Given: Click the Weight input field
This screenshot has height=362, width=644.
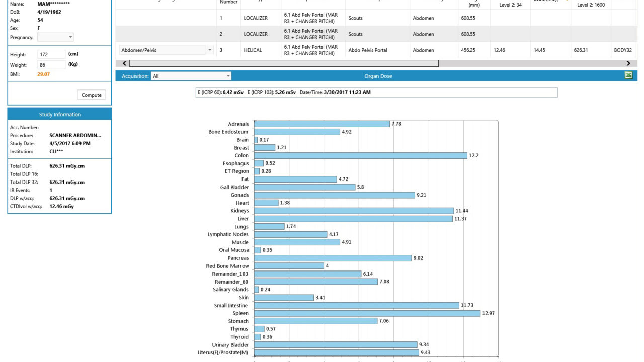Looking at the screenshot, I should click(51, 65).
